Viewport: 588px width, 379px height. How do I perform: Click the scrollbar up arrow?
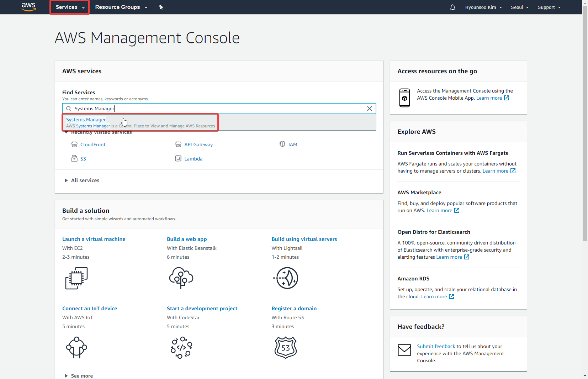(585, 2)
